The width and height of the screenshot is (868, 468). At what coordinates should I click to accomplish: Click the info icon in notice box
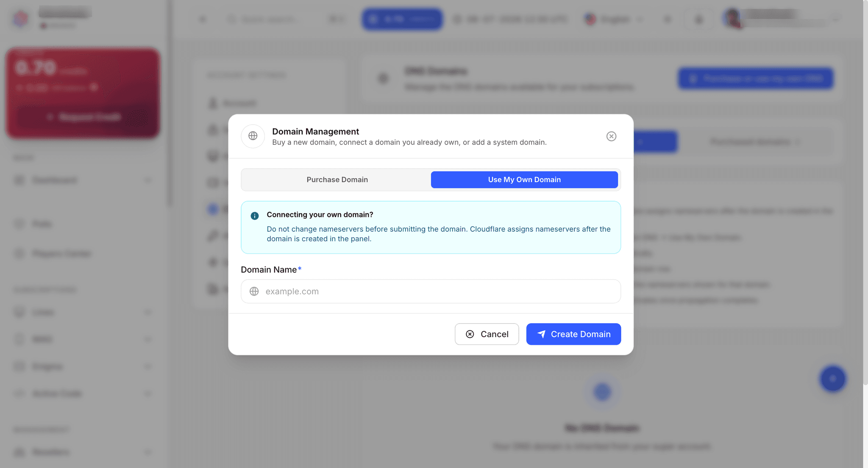click(255, 216)
